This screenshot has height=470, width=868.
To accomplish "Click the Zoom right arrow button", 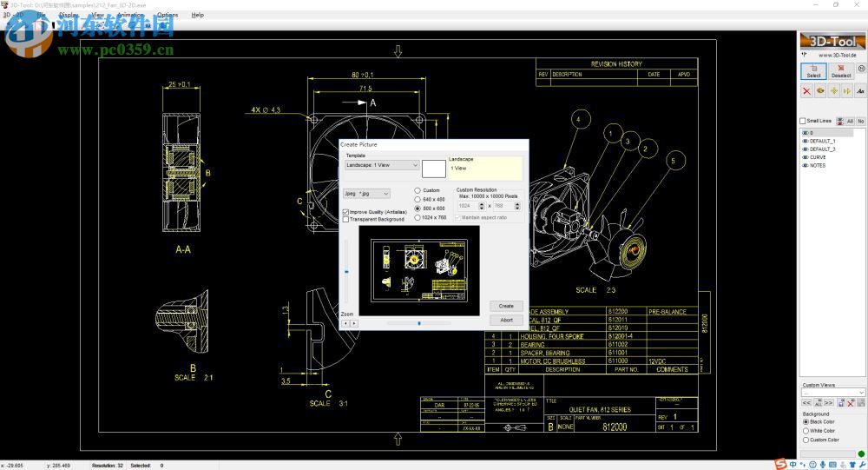I will pos(354,323).
